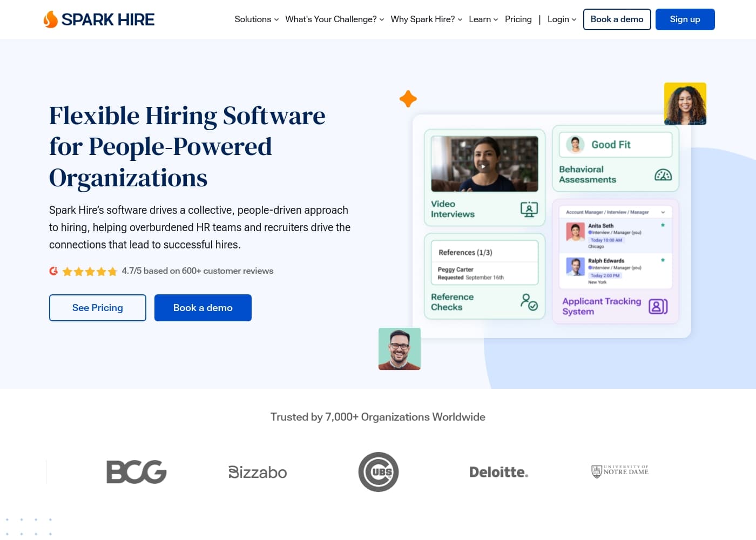
Task: Click Trusted by 7,000+ Organizations heading
Action: [x=378, y=417]
